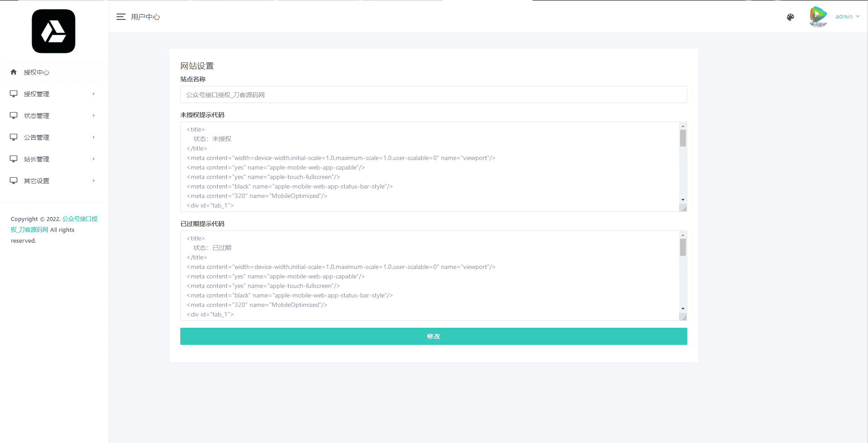Click scrollbar thumb of 未授权提示代码 textarea
This screenshot has width=868, height=443.
[x=683, y=138]
